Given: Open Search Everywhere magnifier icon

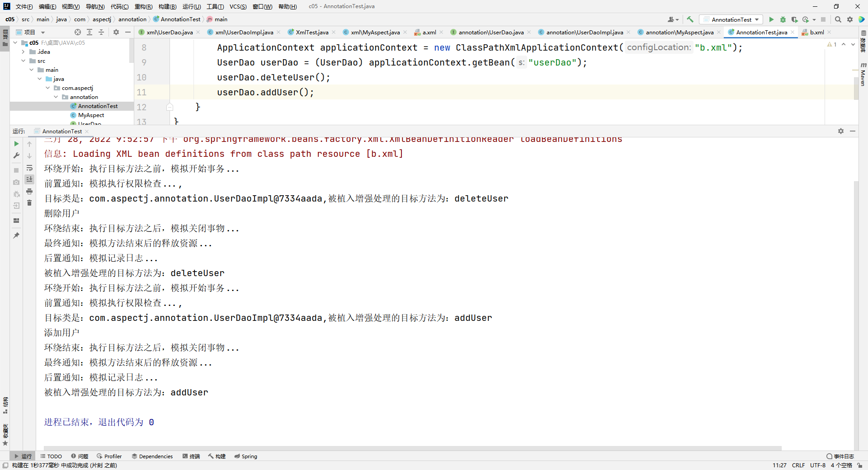Looking at the screenshot, I should (x=838, y=19).
